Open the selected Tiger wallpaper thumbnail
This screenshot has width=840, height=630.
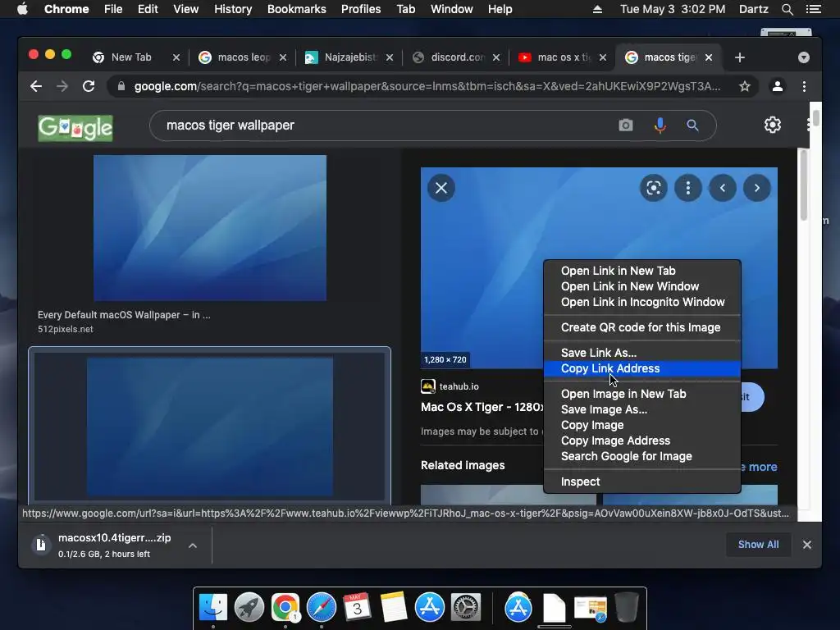[209, 427]
